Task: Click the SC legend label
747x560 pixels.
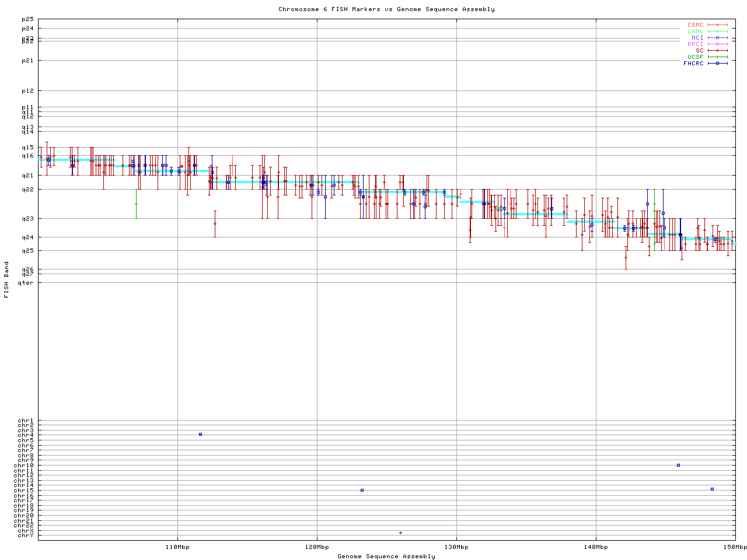Action: pos(699,51)
